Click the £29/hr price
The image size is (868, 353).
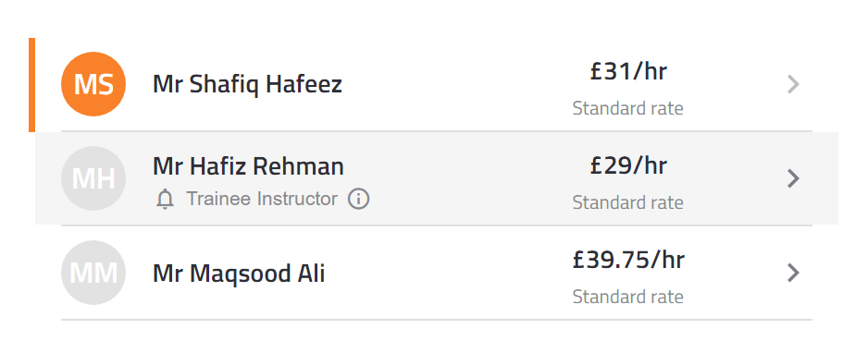click(628, 165)
